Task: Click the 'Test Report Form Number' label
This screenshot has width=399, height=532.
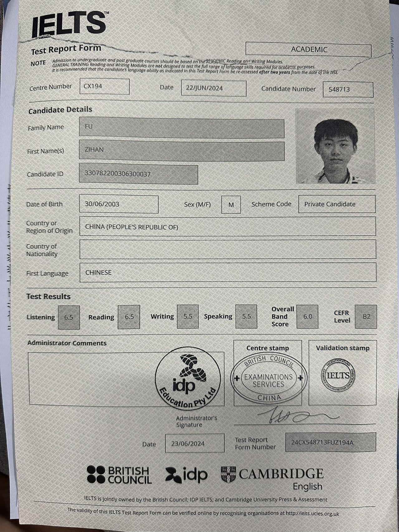Action: pyautogui.click(x=255, y=443)
